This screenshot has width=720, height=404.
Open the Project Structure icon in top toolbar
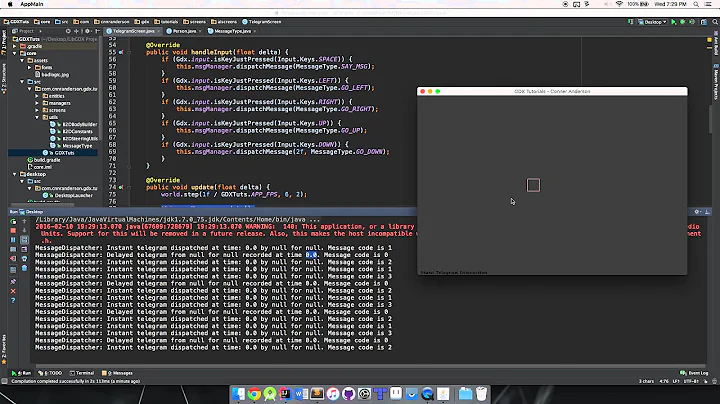[x=703, y=22]
